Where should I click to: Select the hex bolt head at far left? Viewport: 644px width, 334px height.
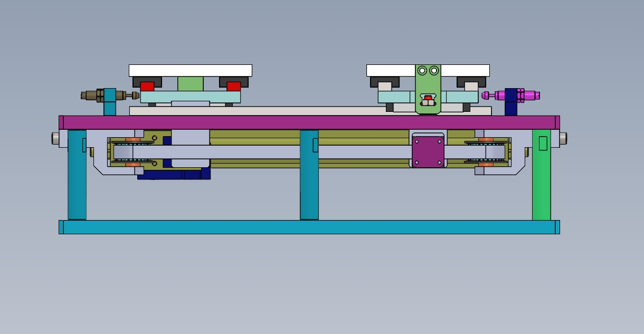(55, 139)
